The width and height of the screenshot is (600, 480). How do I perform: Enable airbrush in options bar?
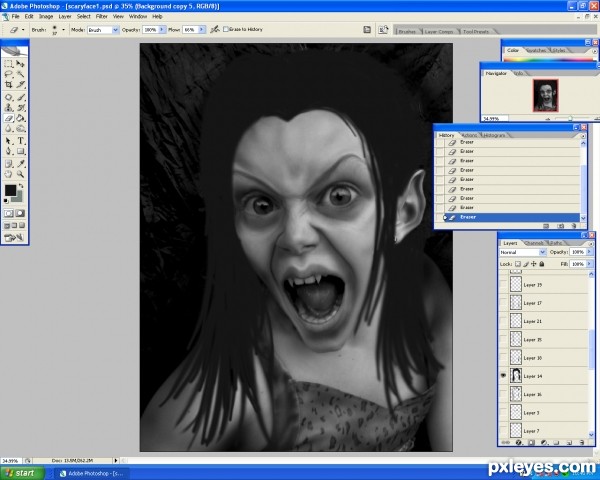215,29
